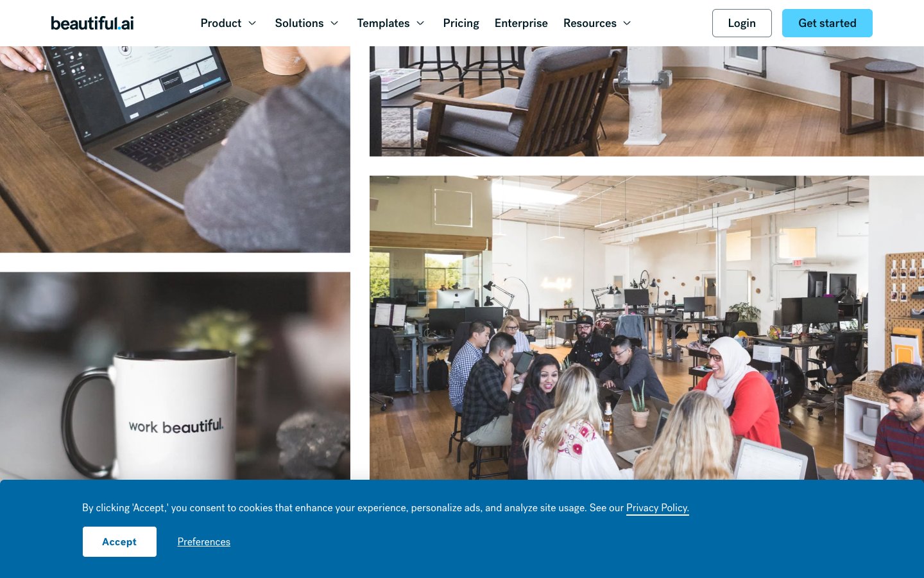This screenshot has width=924, height=578.
Task: Select the Templates menu label
Action: (383, 23)
